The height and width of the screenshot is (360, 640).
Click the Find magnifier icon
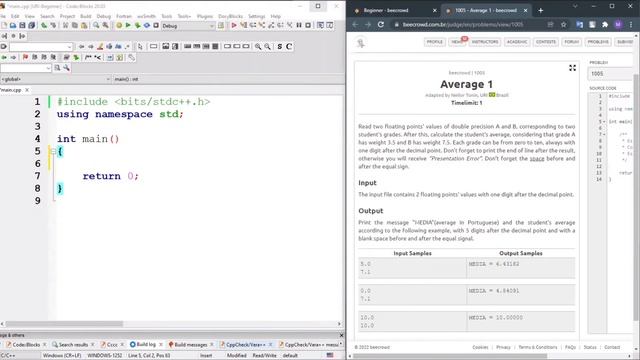(x=96, y=25)
